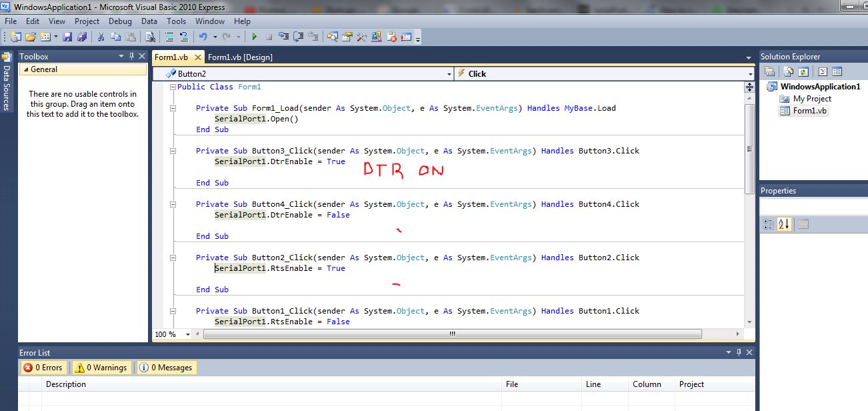Open the Properties Window toolbar icon
The height and width of the screenshot is (411, 868).
coord(347,37)
